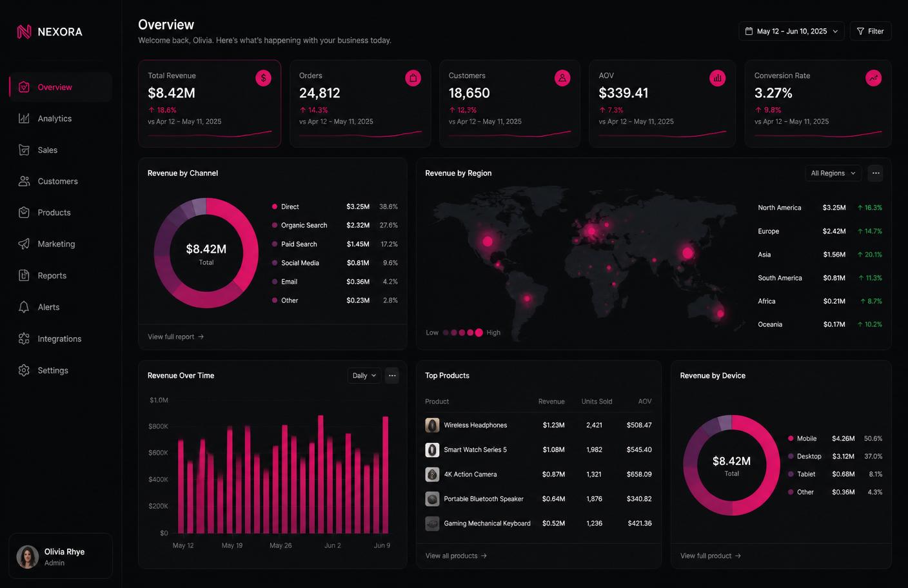Click the Alerts bell icon in sidebar
The width and height of the screenshot is (908, 588).
[x=24, y=307]
